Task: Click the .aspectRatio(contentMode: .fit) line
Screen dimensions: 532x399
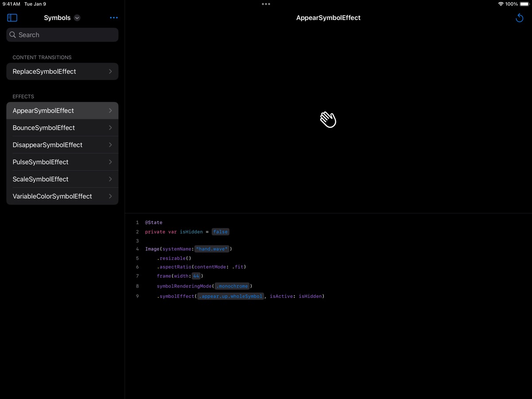Action: 201,267
